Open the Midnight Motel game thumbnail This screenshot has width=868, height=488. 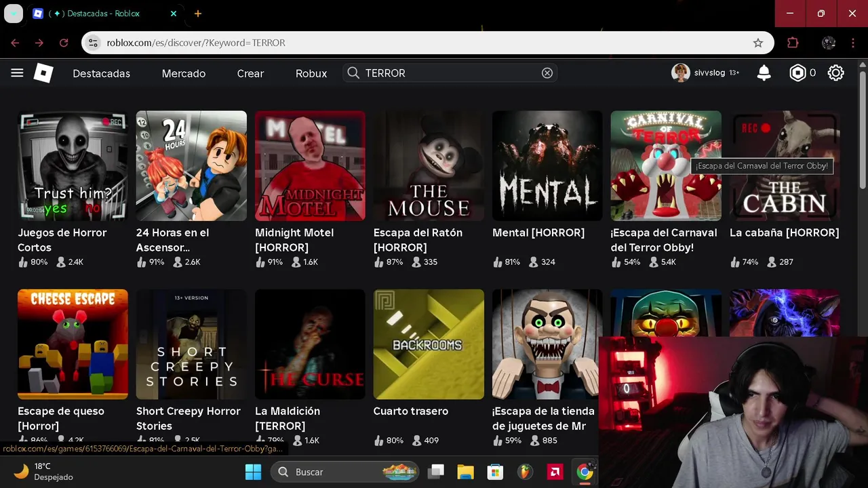coord(310,165)
